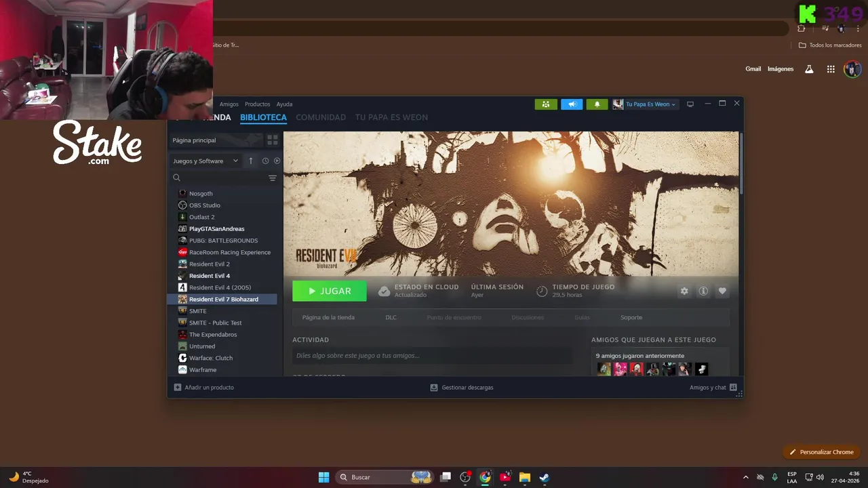Click Añadir un producto
The height and width of the screenshot is (488, 868).
click(x=204, y=388)
